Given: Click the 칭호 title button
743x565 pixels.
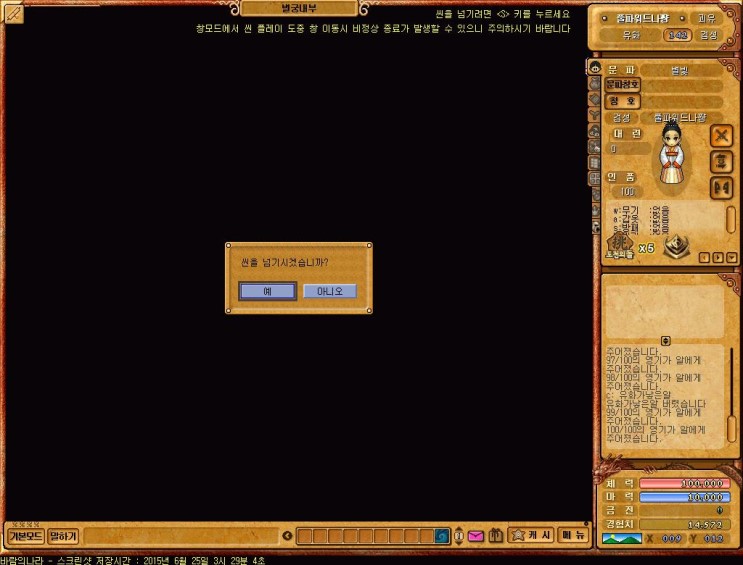Looking at the screenshot, I should [622, 101].
